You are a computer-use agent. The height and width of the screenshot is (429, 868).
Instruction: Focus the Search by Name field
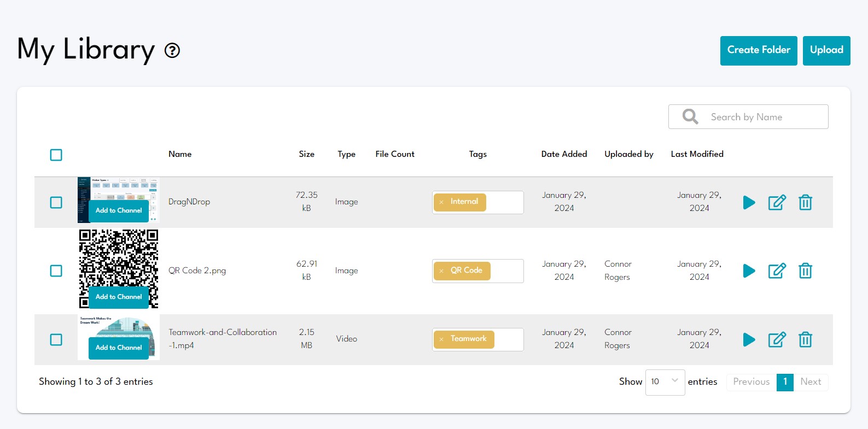tap(748, 116)
